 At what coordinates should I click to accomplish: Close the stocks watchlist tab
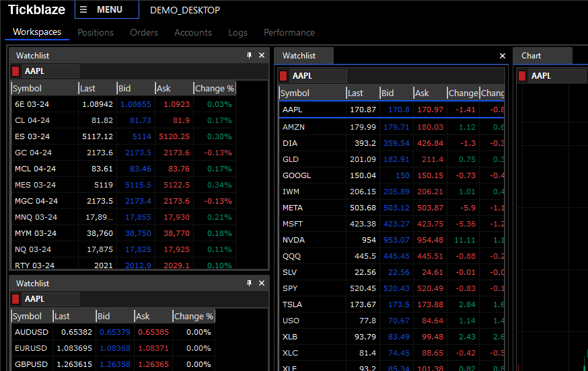click(502, 56)
